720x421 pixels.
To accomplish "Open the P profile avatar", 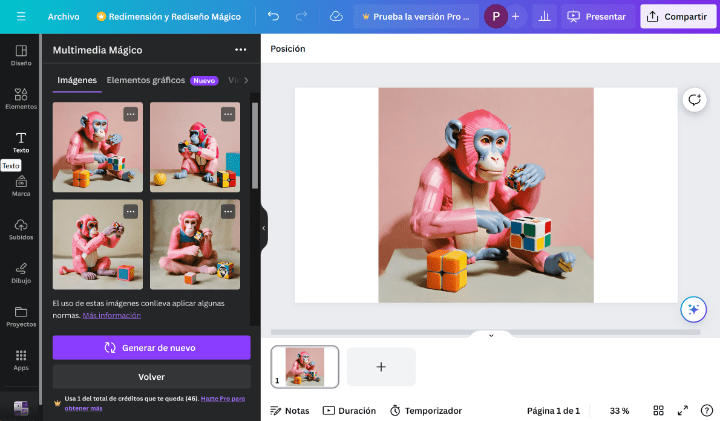I will [496, 17].
